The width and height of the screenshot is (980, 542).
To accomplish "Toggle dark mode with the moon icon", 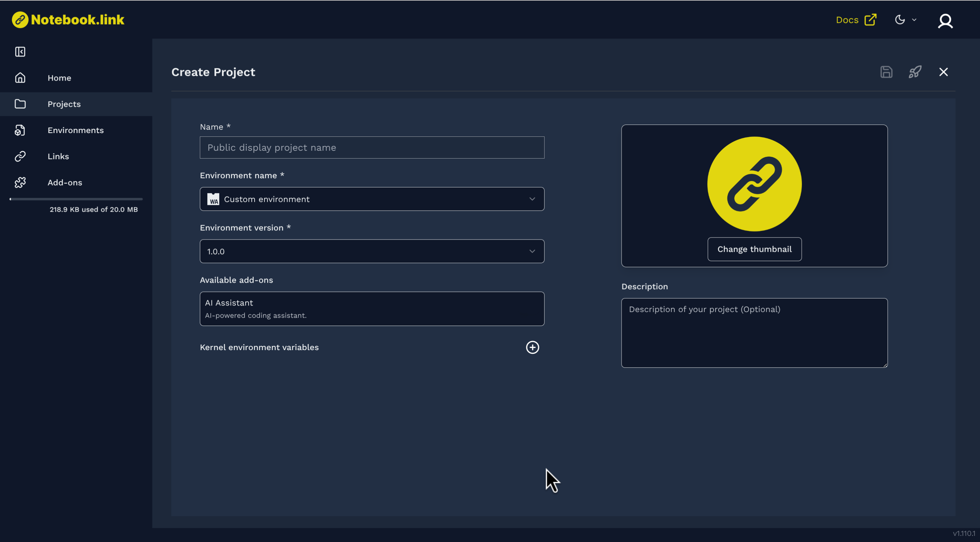I will pyautogui.click(x=900, y=19).
